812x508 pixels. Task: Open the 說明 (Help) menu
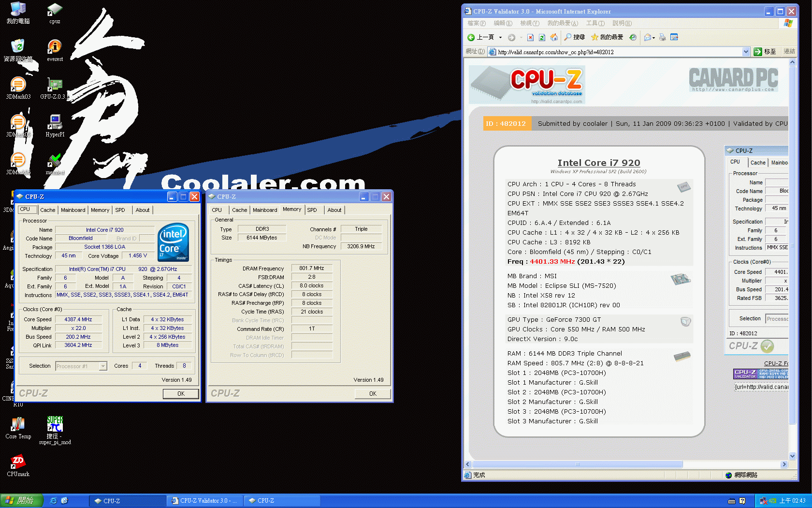pyautogui.click(x=622, y=23)
